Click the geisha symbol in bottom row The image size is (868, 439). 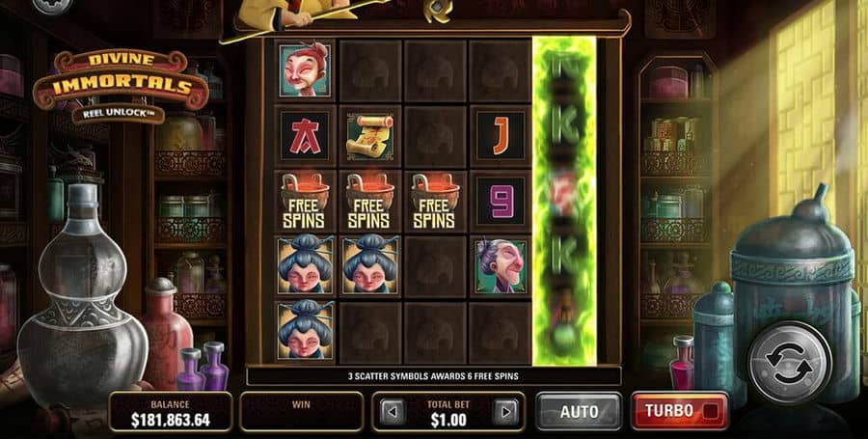coord(305,332)
